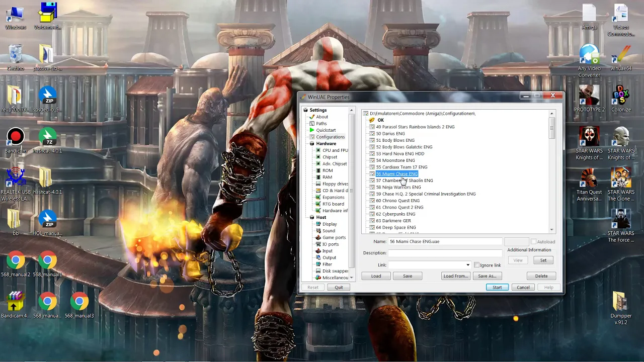Select the winuae64 desktop shortcut

point(621,58)
